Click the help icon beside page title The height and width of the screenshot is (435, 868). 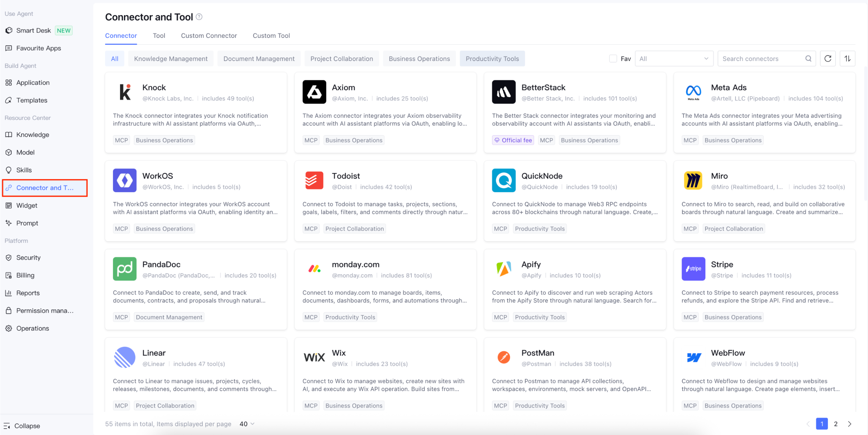199,17
